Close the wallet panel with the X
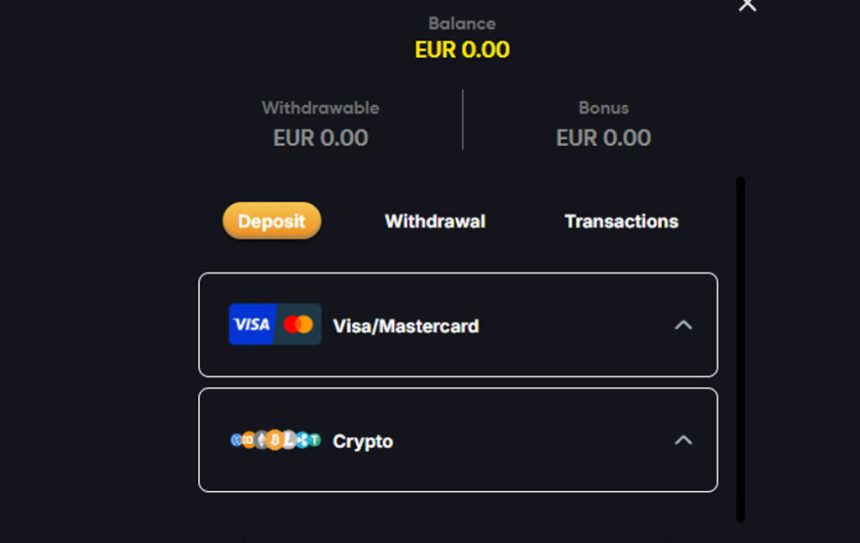 click(x=747, y=6)
